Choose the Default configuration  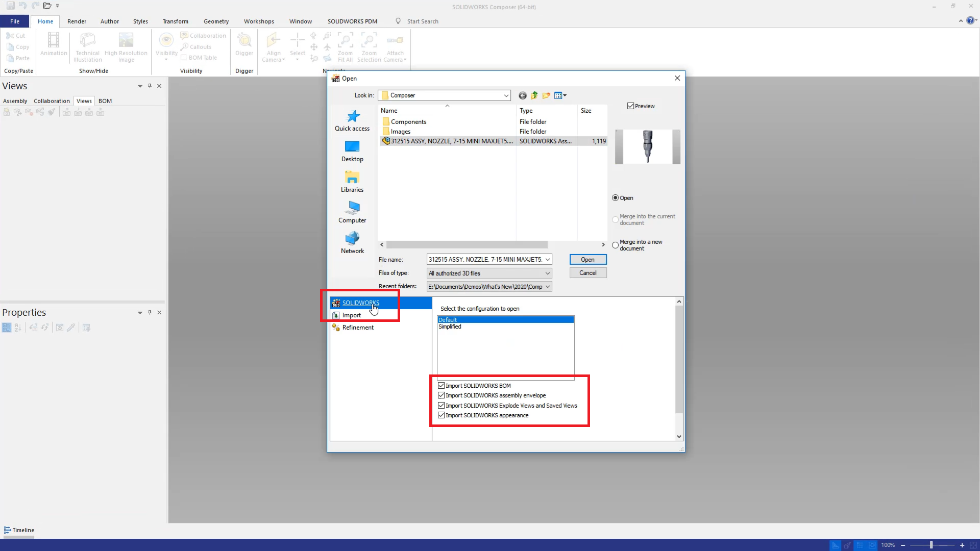505,320
